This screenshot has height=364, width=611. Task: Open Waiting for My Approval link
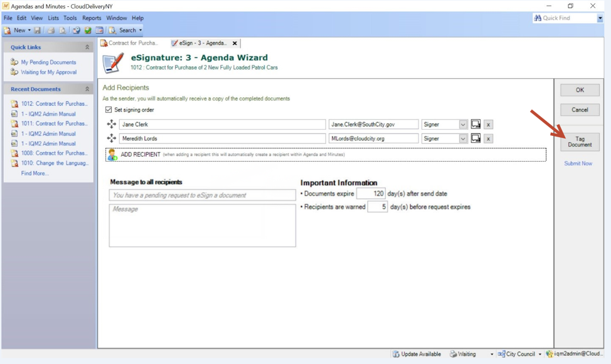click(x=49, y=72)
